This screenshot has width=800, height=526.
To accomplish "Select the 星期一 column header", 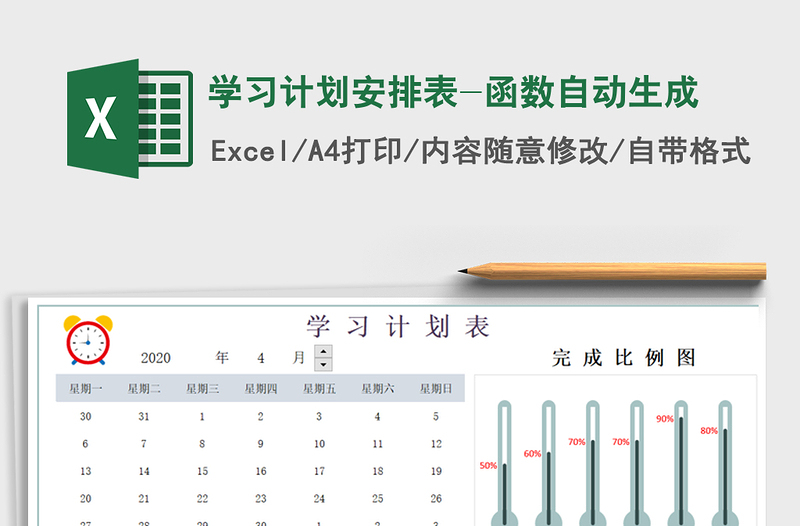I will tap(86, 389).
